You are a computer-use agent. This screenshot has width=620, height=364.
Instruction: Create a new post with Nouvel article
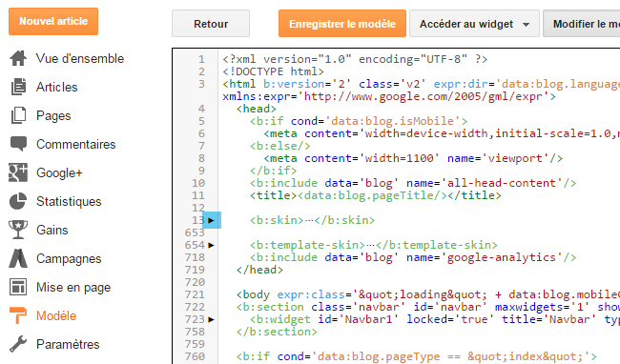pyautogui.click(x=53, y=21)
